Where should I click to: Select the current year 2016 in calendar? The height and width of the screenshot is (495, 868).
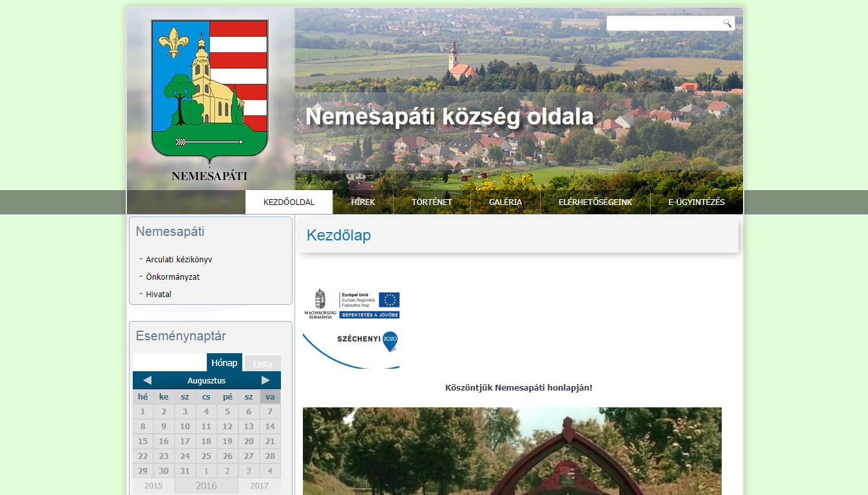click(206, 486)
